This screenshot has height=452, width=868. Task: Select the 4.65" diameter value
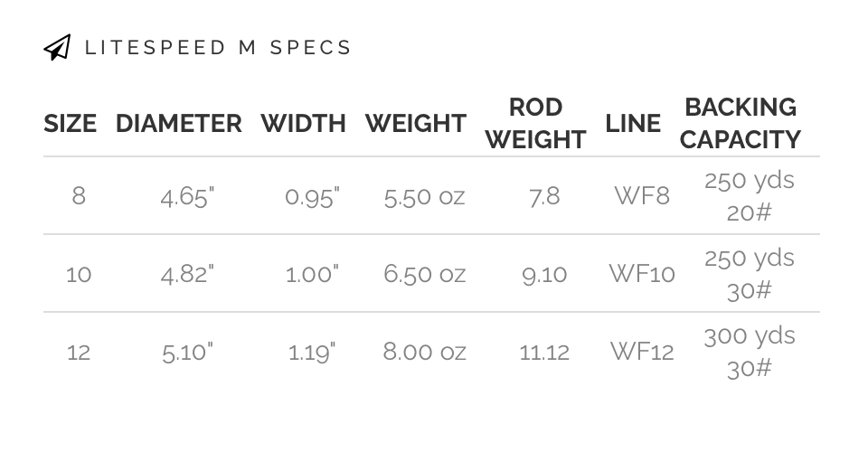coord(187,197)
